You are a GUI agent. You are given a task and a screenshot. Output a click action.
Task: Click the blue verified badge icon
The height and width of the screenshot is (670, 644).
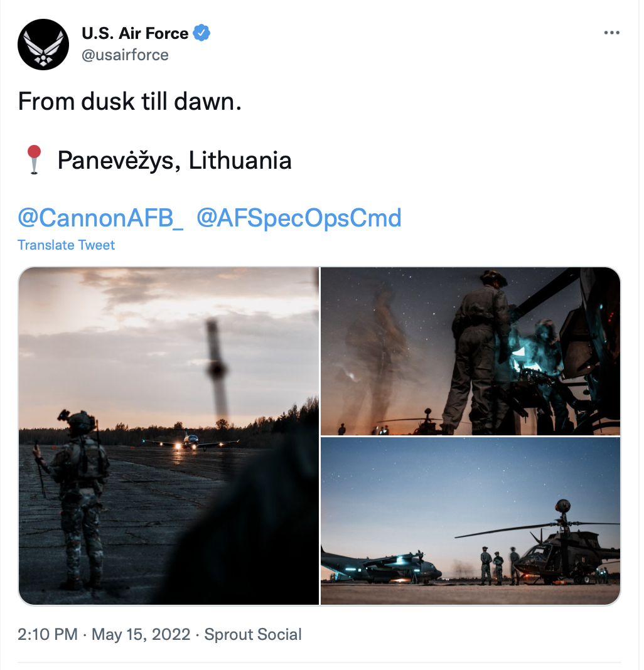click(201, 33)
